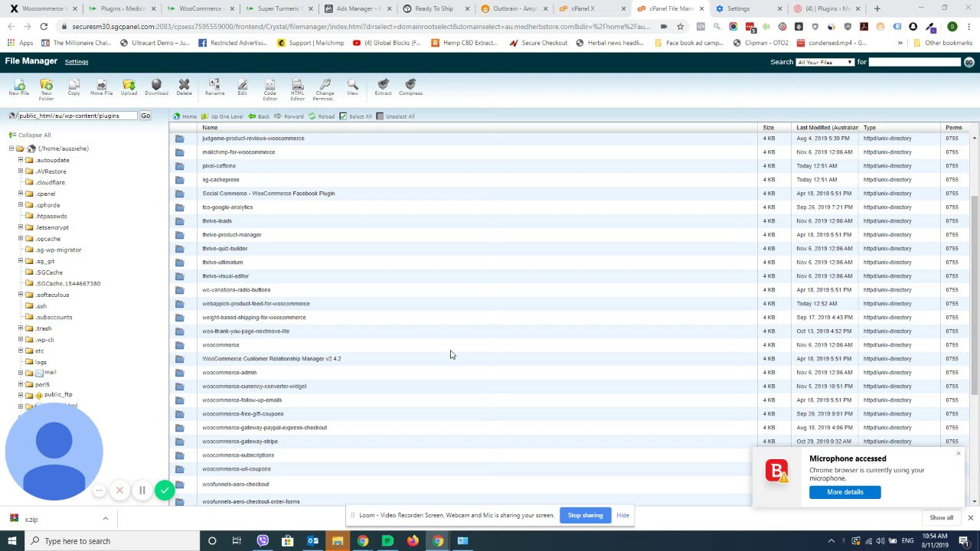Click the file list vertical scrollbar
Viewport: 980px width, 551px height.
click(974, 295)
